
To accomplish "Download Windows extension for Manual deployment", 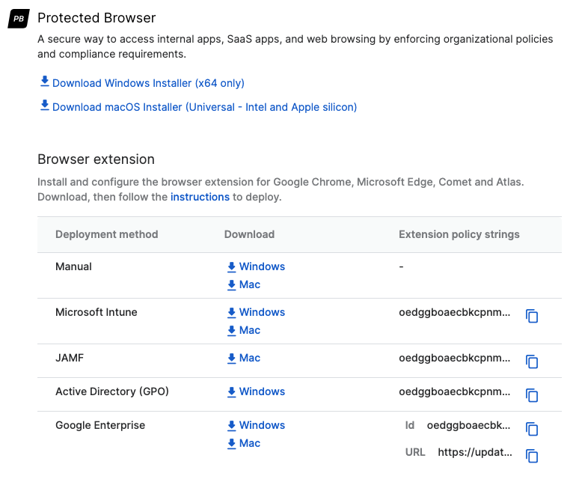I will (x=256, y=266).
